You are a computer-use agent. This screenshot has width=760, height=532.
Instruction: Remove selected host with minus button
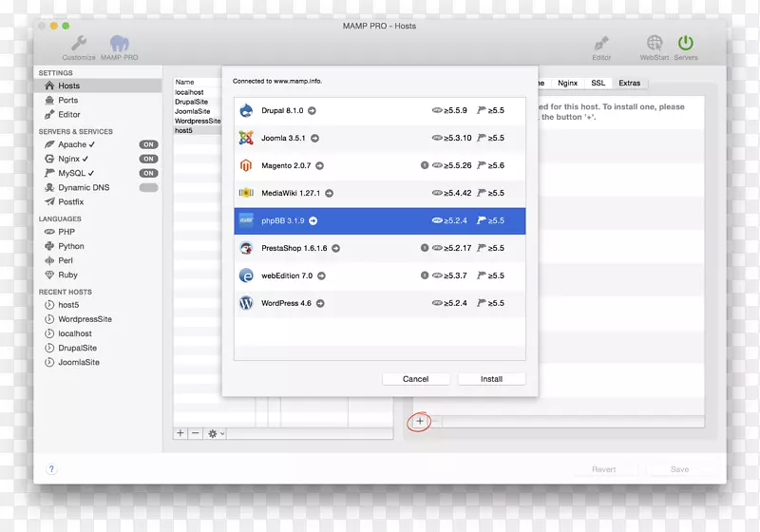point(196,433)
